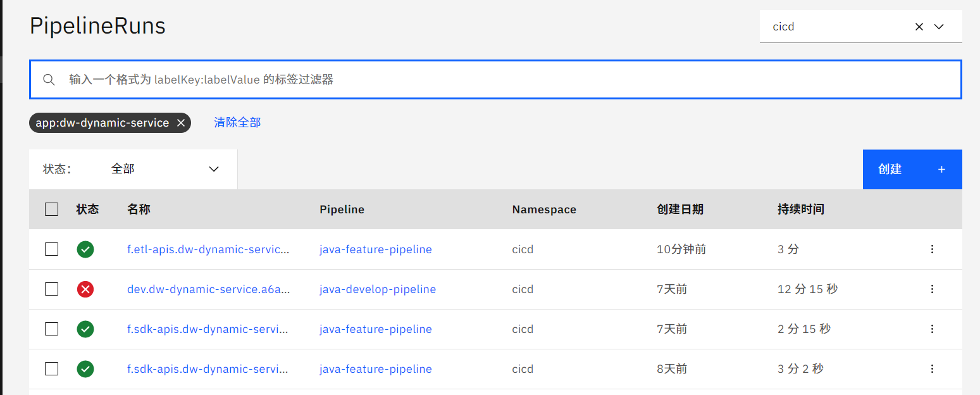Open the java-develop-pipeline link
The height and width of the screenshot is (395, 980).
(378, 289)
